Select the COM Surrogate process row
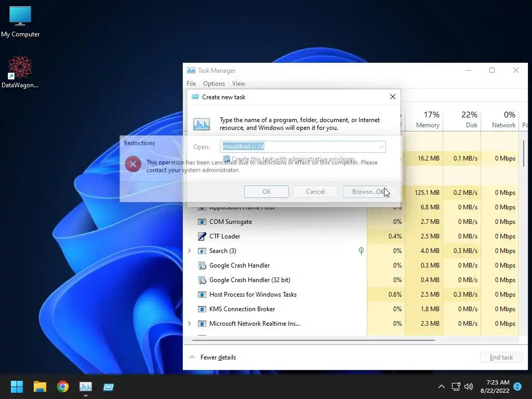 coord(351,222)
